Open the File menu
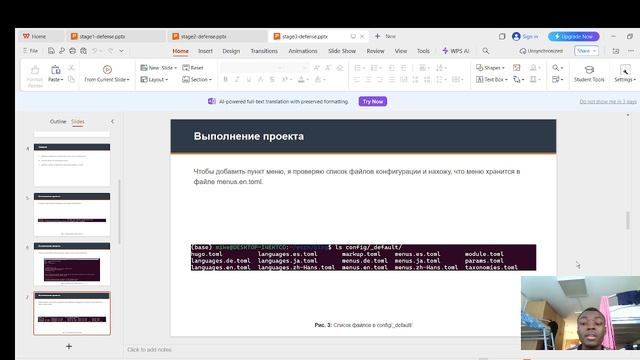The width and height of the screenshot is (640, 360). [31, 51]
